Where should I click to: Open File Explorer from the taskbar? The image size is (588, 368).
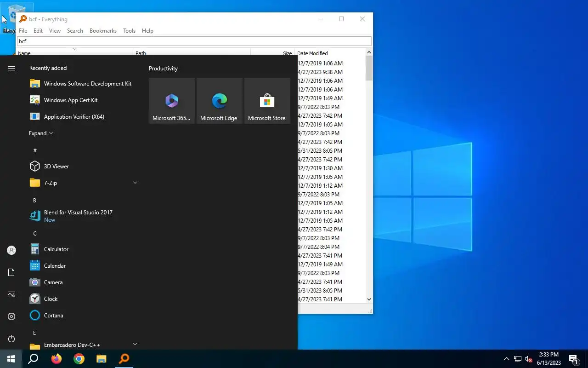click(102, 359)
